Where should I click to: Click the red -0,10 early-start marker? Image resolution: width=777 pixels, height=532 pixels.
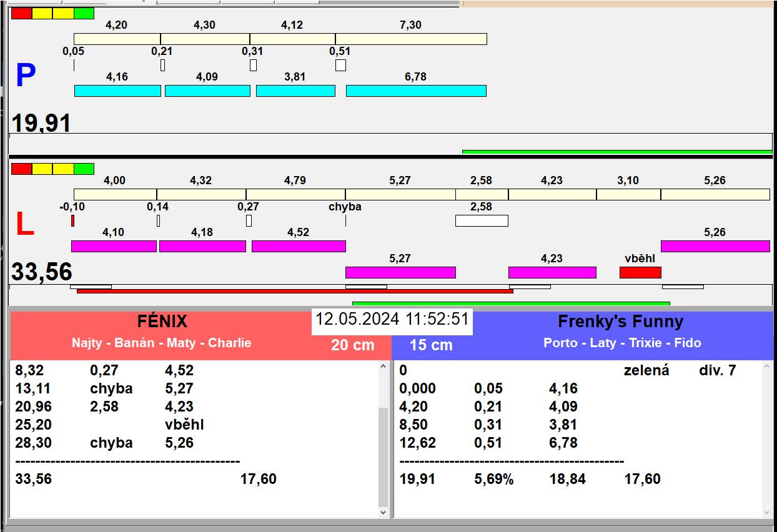click(72, 220)
